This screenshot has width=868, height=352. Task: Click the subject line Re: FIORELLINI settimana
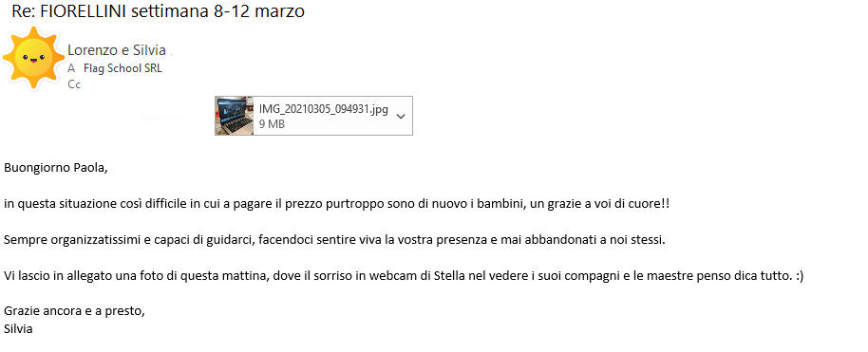pos(158,11)
